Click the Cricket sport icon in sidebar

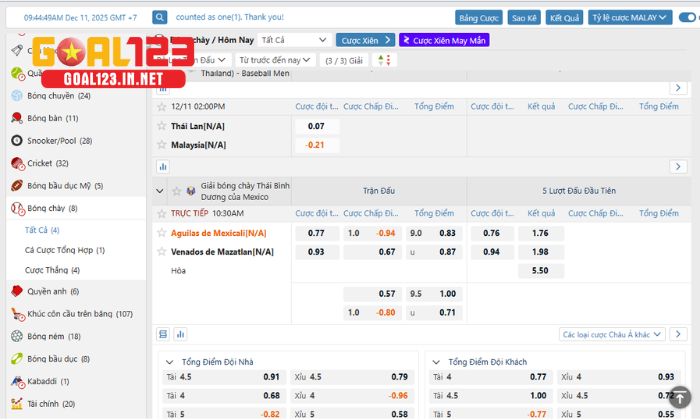coord(17,163)
